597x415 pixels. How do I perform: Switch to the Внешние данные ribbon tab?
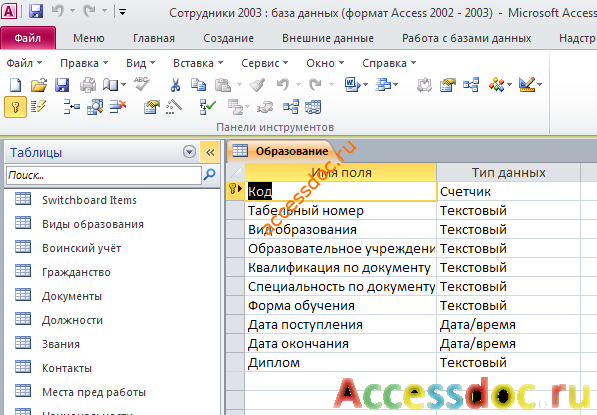pos(328,38)
